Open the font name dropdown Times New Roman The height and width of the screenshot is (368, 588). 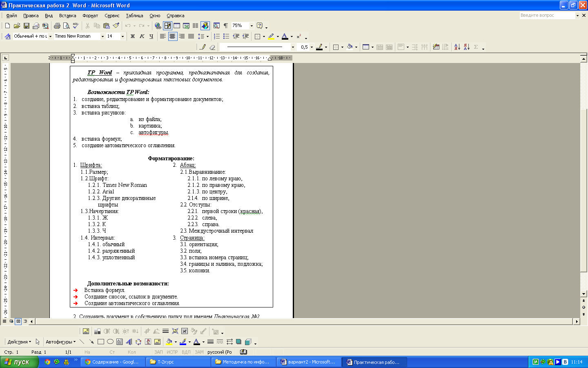click(x=102, y=36)
